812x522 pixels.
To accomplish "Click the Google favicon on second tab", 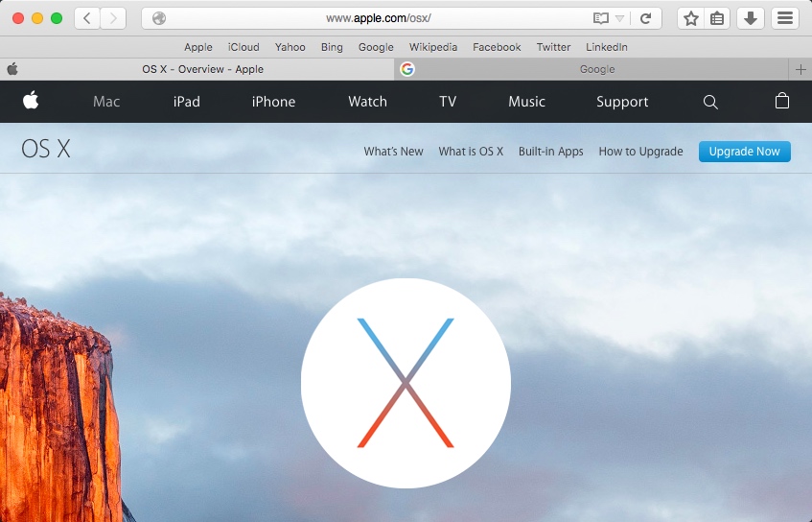I will (x=407, y=69).
